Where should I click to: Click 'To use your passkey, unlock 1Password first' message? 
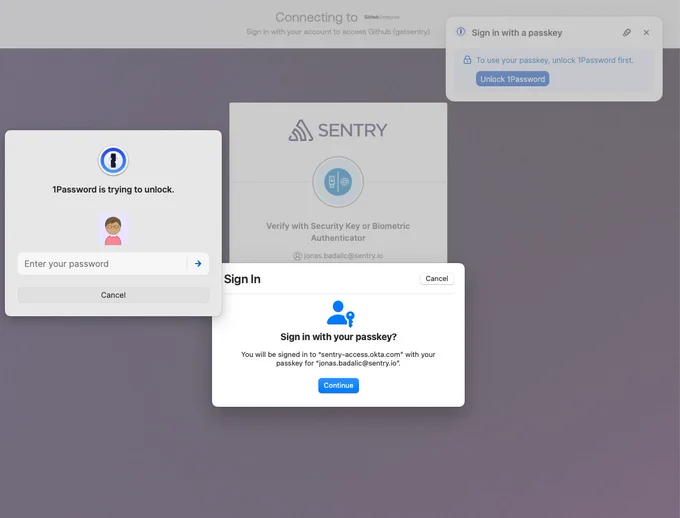[555, 60]
